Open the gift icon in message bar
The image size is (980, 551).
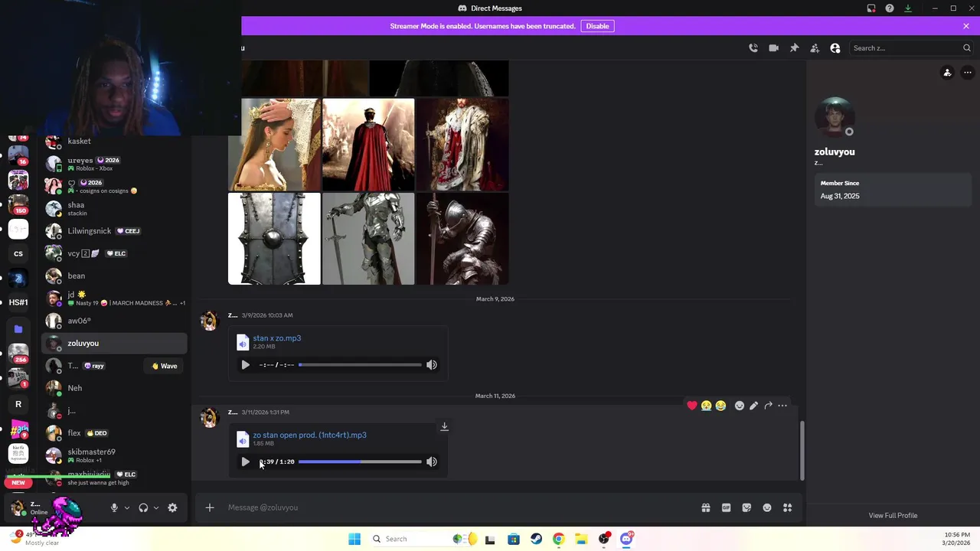tap(706, 507)
